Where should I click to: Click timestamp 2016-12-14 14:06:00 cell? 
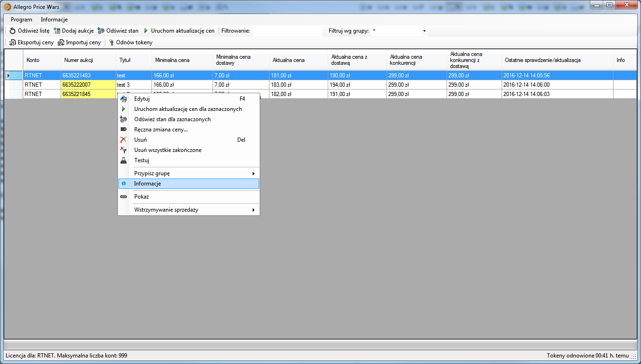[558, 85]
